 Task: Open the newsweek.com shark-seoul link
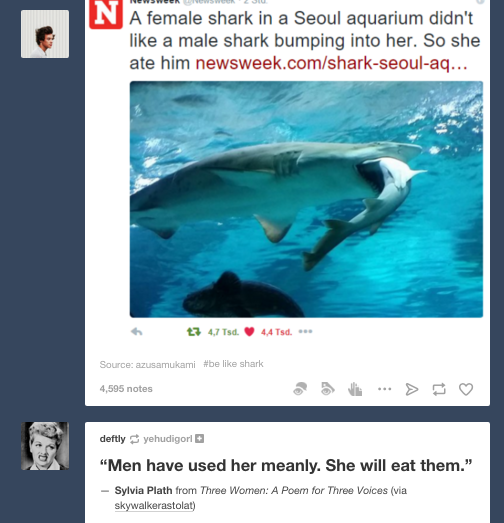pos(331,63)
